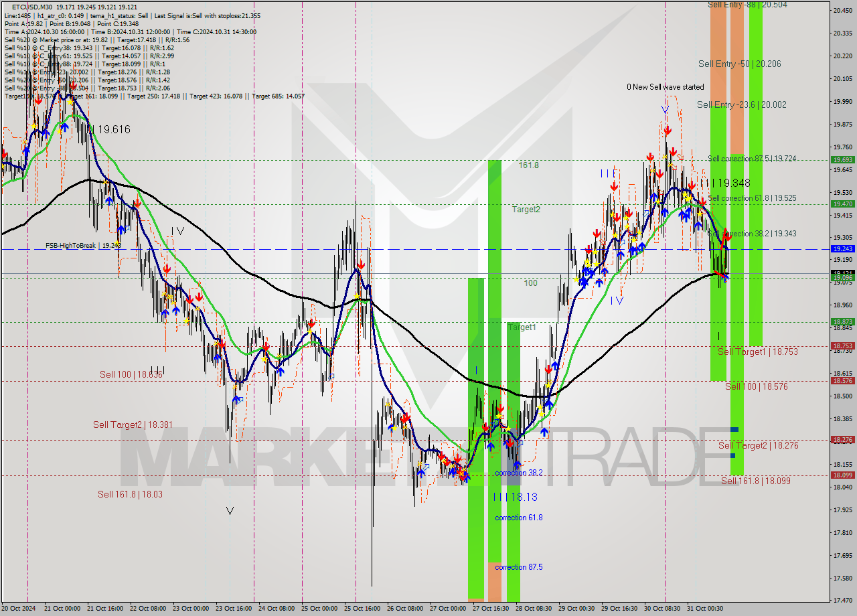The width and height of the screenshot is (857, 616).
Task: Click the 19.616 price annotation
Action: pos(113,129)
